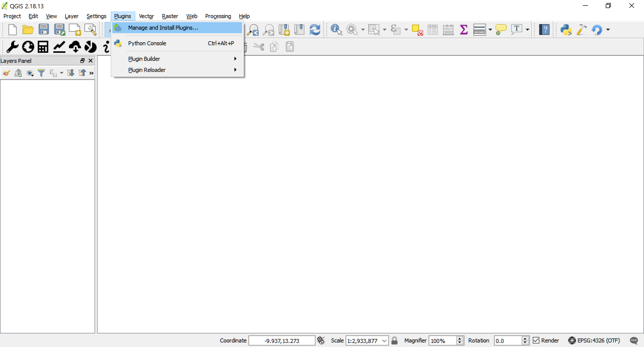
Task: Refresh the map canvas
Action: click(315, 29)
